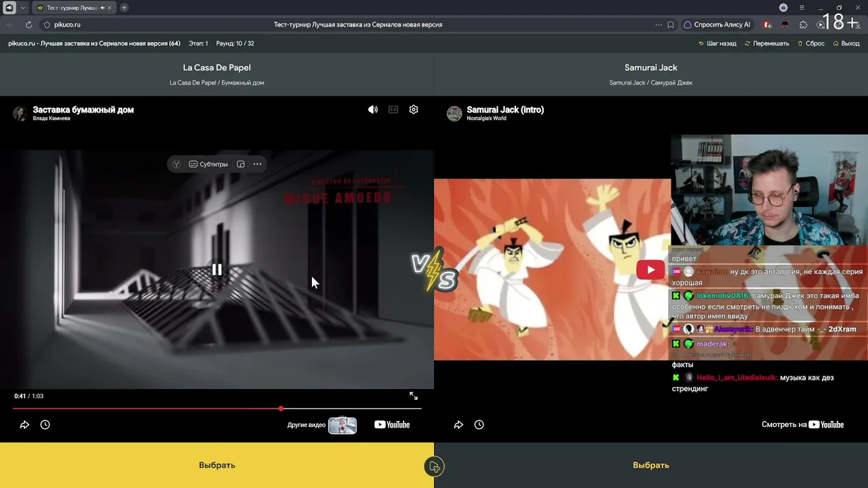Pause the La Casa De Papel video
The width and height of the screenshot is (868, 488).
pos(216,270)
